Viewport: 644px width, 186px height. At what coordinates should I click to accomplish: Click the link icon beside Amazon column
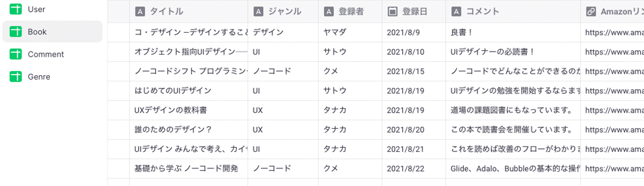[591, 12]
